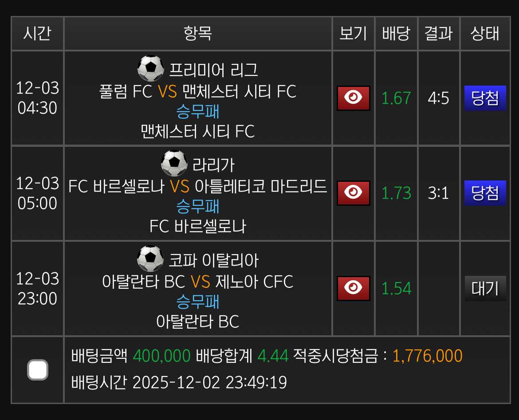Click the La Liga soccer ball icon
This screenshot has width=519, height=420.
point(174,164)
